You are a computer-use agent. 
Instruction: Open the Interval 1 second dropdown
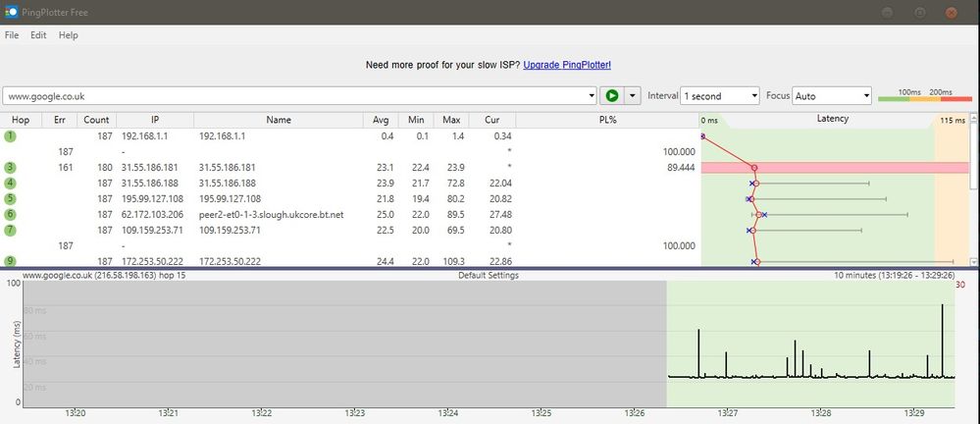coord(720,96)
